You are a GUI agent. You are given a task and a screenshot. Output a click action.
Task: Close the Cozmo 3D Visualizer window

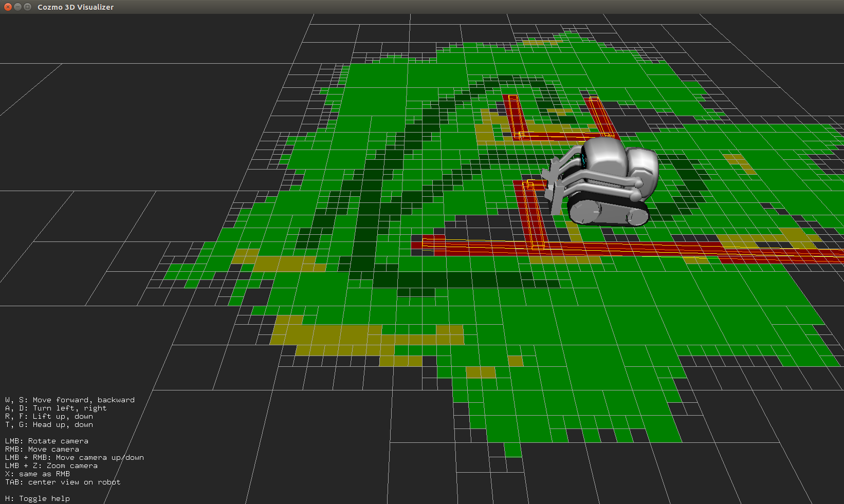[8, 7]
